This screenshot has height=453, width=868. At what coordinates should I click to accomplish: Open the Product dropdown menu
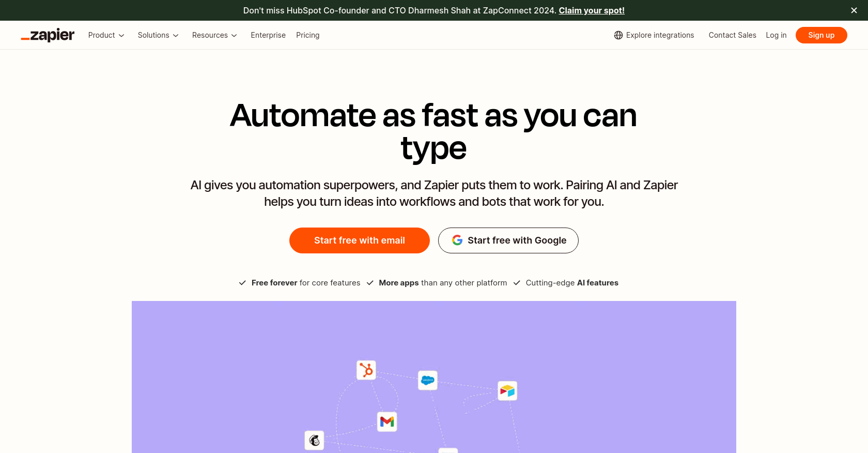point(106,35)
